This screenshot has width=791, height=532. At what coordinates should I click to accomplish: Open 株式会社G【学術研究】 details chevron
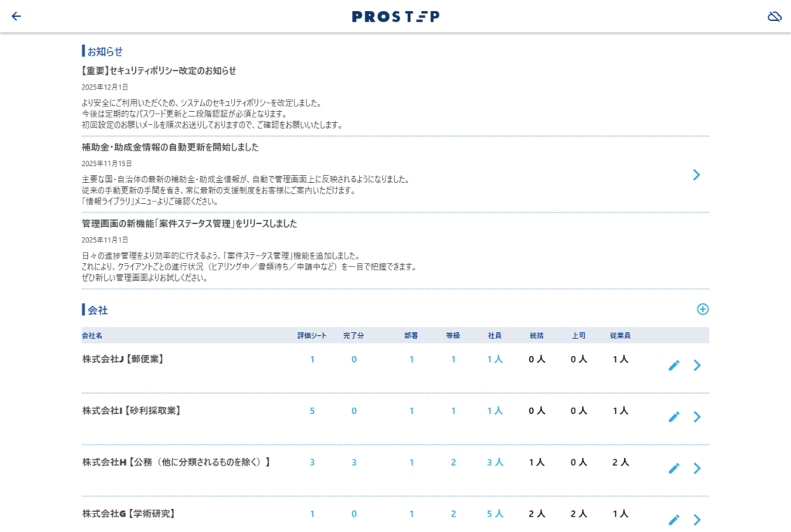click(697, 520)
